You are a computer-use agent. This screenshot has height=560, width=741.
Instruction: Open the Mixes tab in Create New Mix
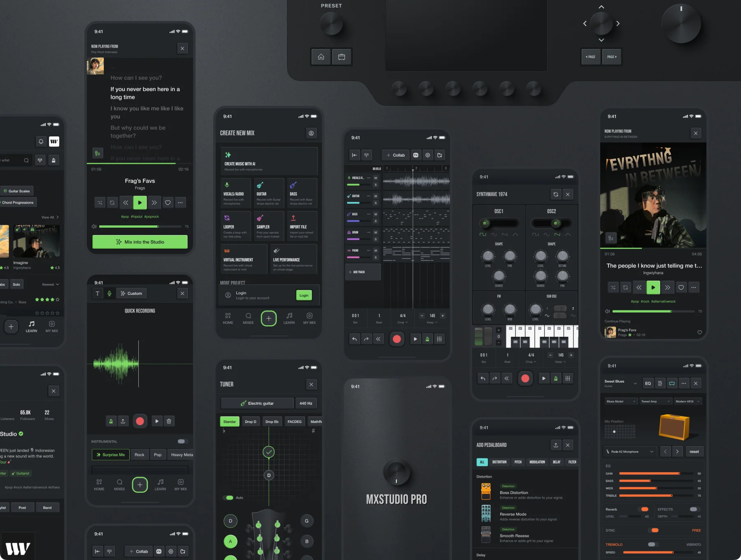[248, 318]
